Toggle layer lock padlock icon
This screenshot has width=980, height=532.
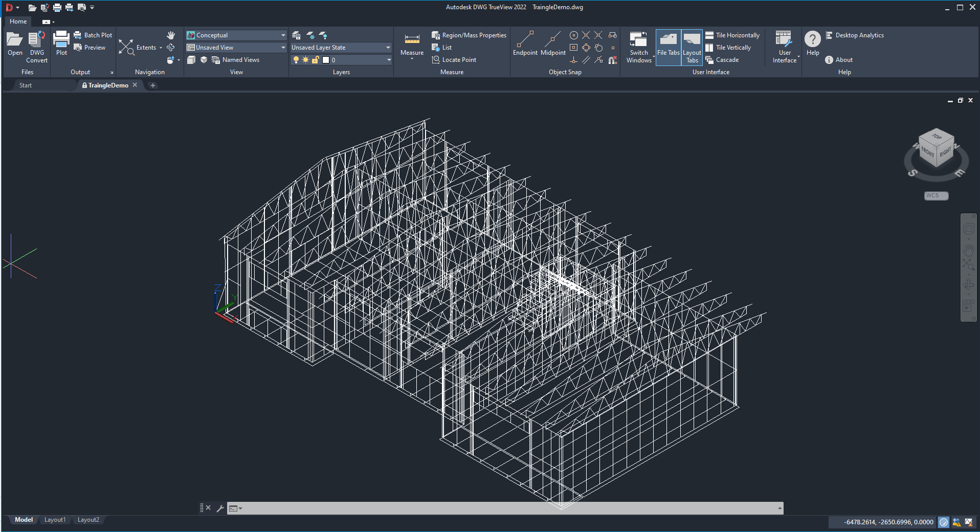click(x=315, y=60)
